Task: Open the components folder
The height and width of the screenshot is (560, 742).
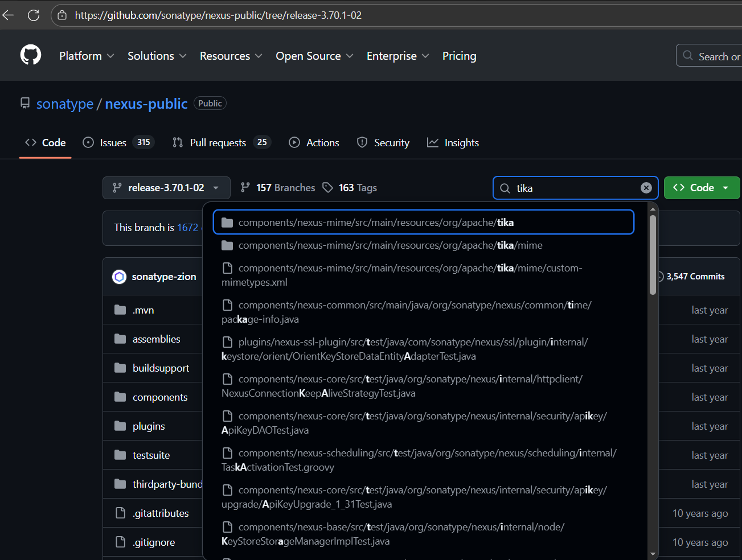Action: pyautogui.click(x=160, y=397)
